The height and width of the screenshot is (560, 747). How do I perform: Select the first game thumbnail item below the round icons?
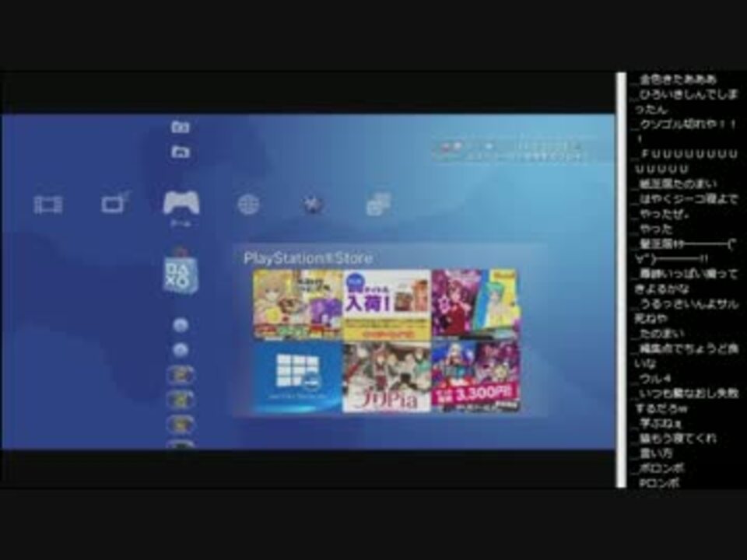click(180, 375)
